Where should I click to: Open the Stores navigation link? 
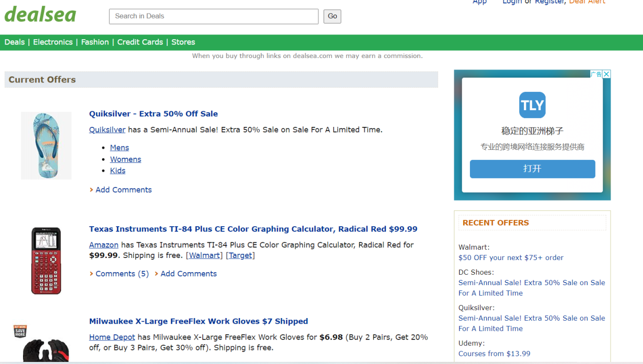click(x=183, y=42)
